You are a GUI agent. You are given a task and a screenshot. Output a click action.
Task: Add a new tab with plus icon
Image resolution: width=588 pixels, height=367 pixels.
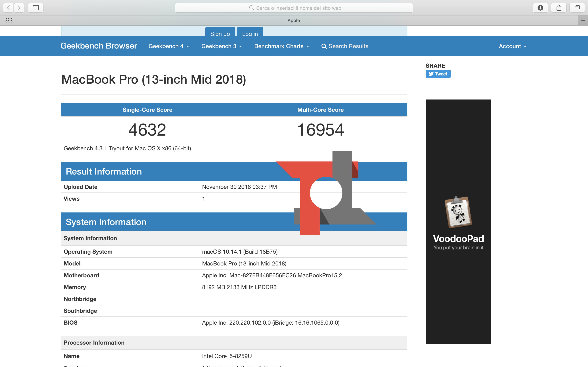click(x=583, y=21)
